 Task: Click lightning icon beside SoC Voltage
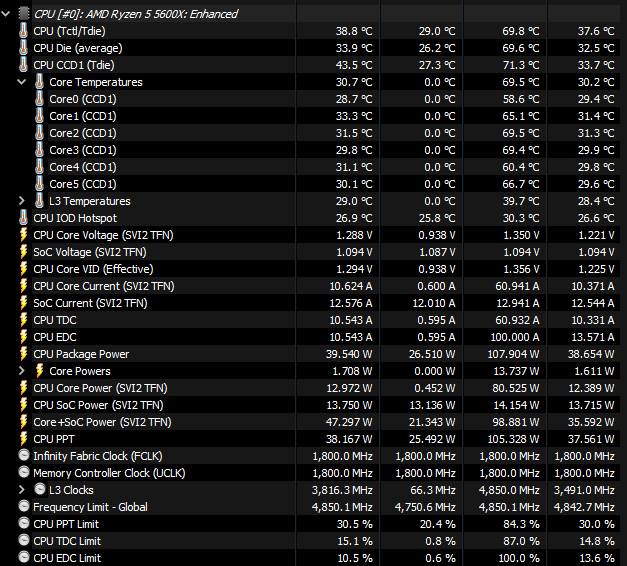tap(24, 252)
